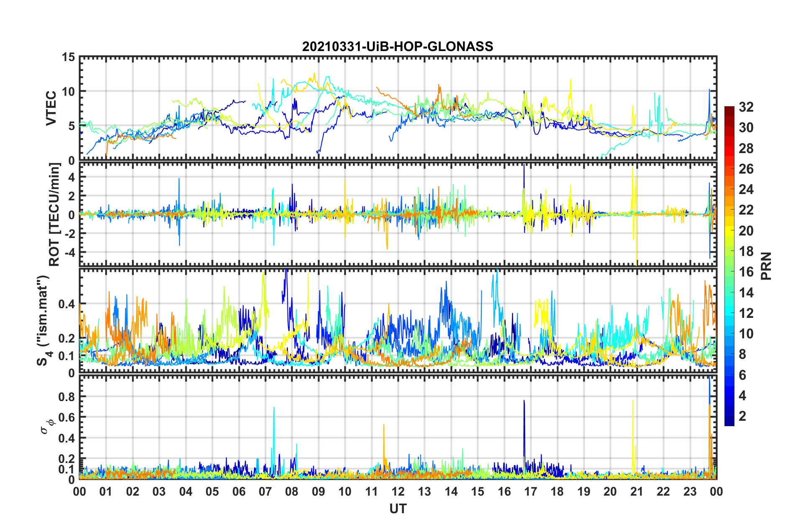Screen dimensions: 796x532
Task: Click x-axis tick label 18
Action: click(x=557, y=491)
